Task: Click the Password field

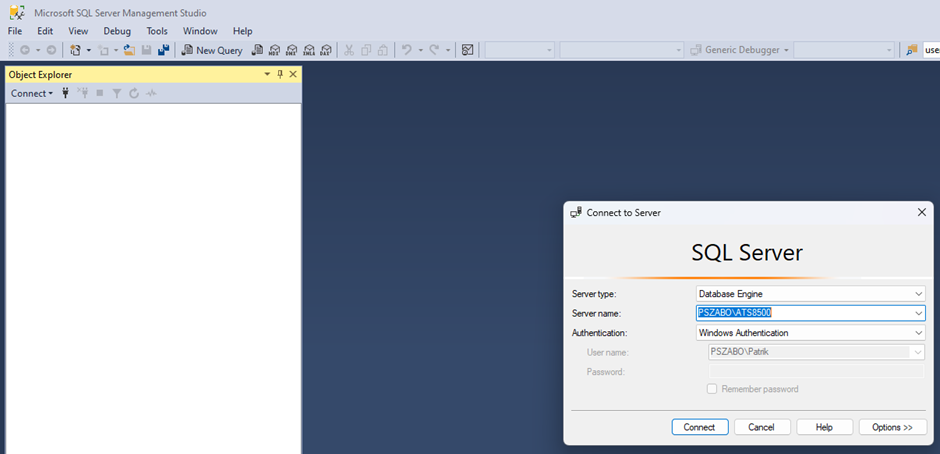Action: click(x=817, y=371)
